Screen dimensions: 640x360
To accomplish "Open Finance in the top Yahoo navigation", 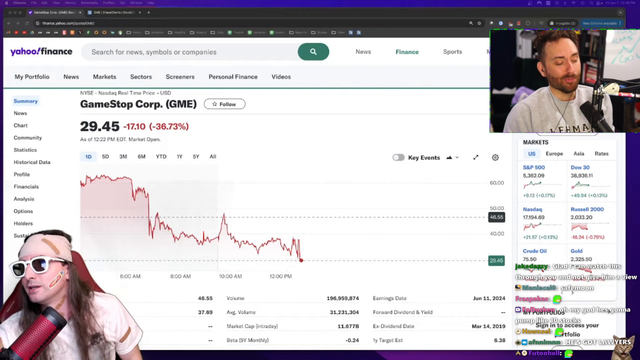I will tap(407, 52).
